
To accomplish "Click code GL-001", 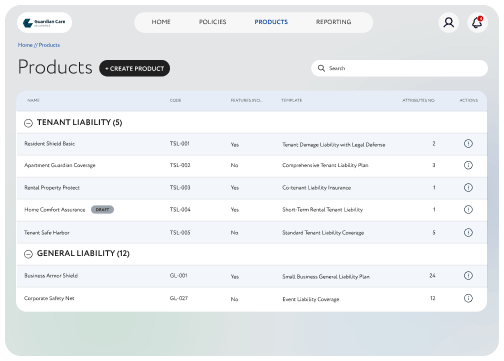I will (178, 276).
